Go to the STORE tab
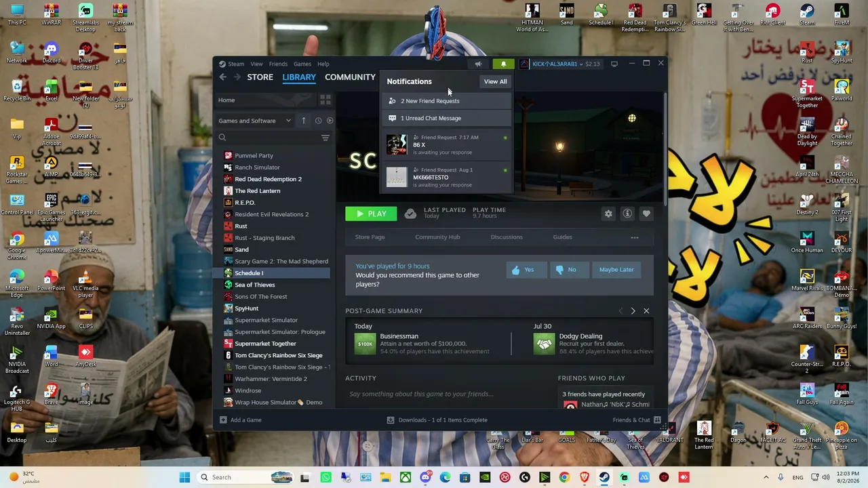 coord(260,77)
